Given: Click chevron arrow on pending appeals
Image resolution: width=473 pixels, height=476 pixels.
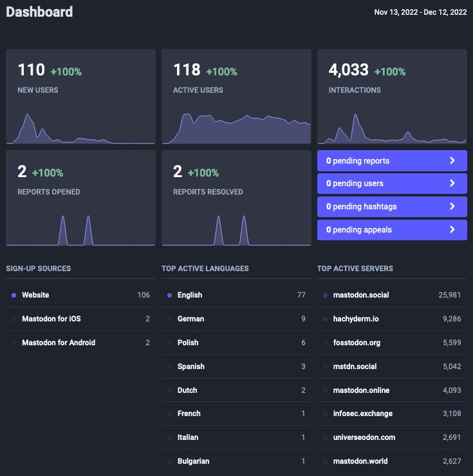Looking at the screenshot, I should click(x=452, y=229).
